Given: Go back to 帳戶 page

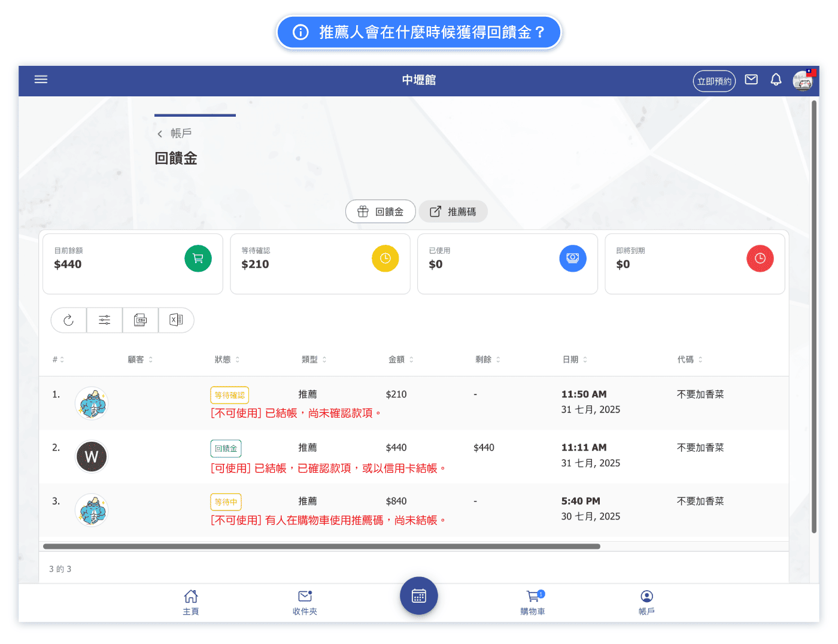Looking at the screenshot, I should coord(175,133).
